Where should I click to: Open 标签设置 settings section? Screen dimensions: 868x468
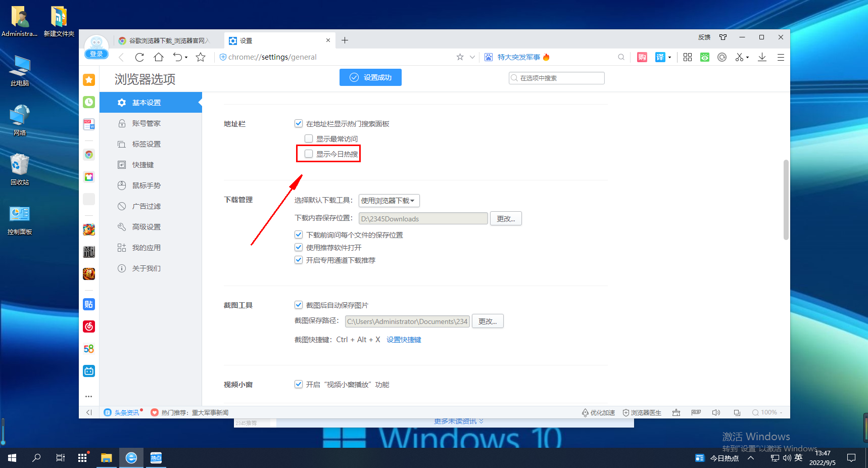click(151, 144)
